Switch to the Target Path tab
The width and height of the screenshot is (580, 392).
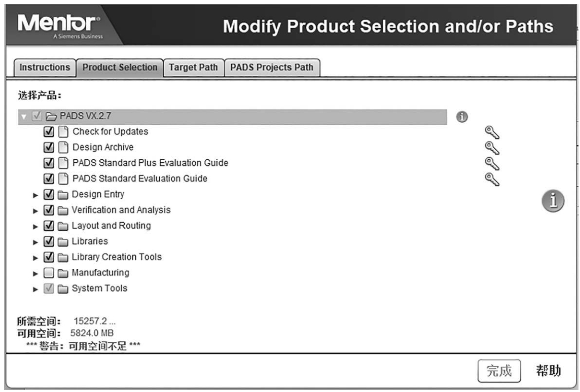(193, 67)
